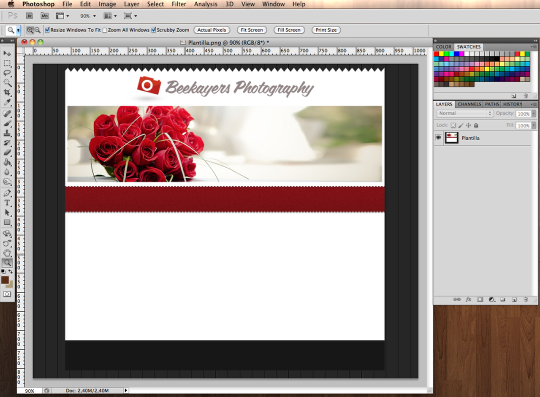Select the Eyedropper tool
Image resolution: width=540 pixels, height=397 pixels.
coord(7,102)
